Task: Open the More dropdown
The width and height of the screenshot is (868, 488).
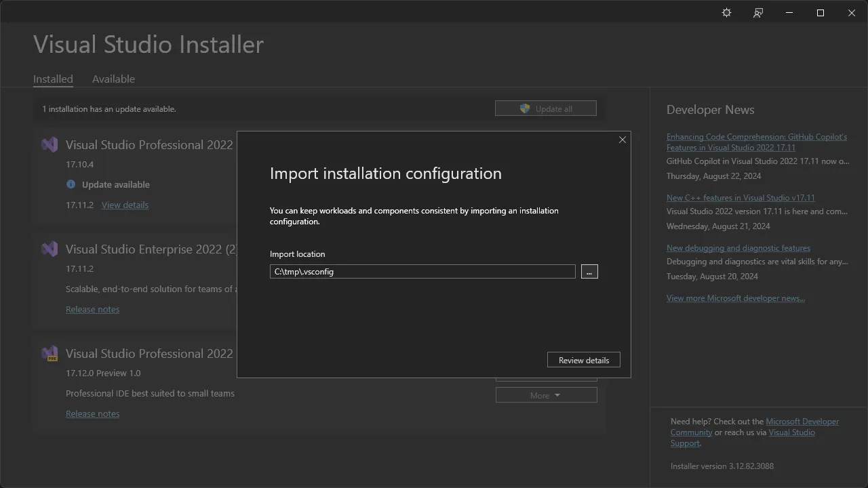Action: point(546,394)
